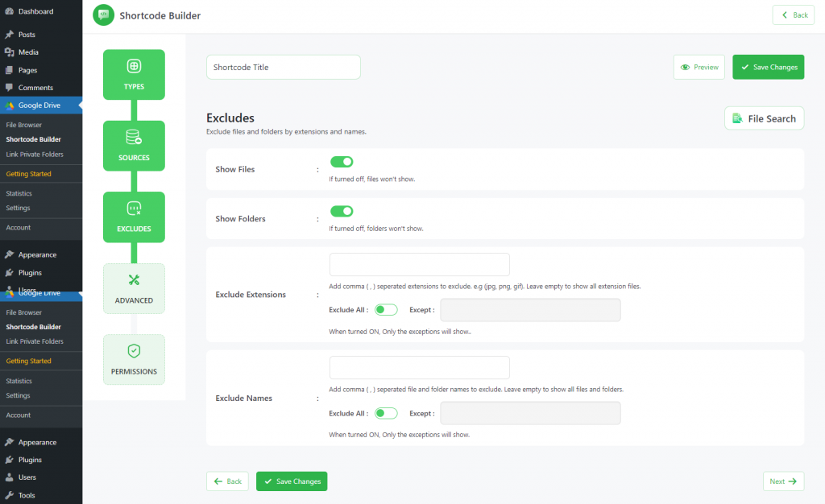The width and height of the screenshot is (825, 504).
Task: Click the green Shortcode Builder logo icon
Action: (104, 15)
